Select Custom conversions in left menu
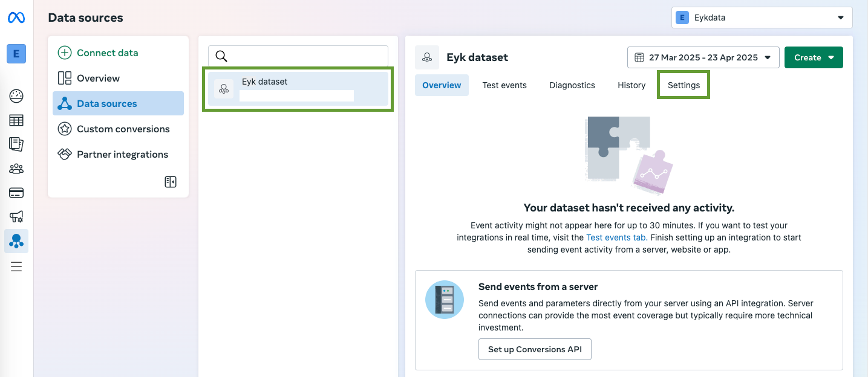 click(118, 129)
